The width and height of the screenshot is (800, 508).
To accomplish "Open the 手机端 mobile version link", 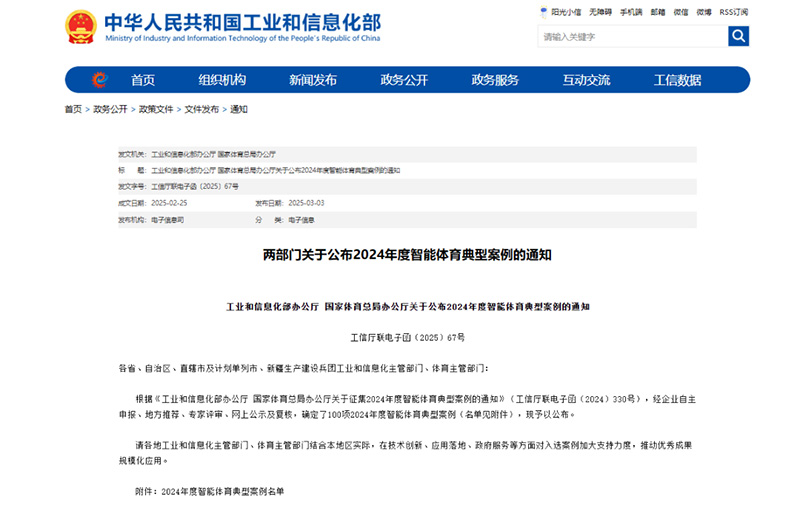I will (630, 12).
